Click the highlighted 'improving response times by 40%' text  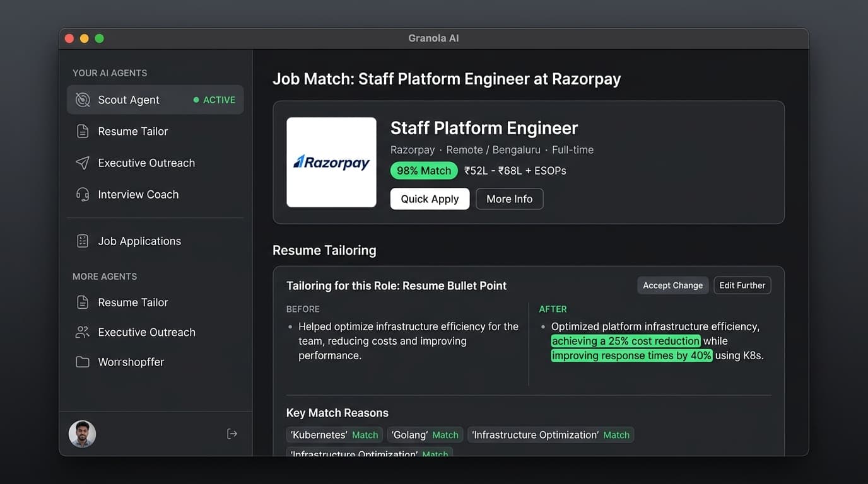[631, 355]
